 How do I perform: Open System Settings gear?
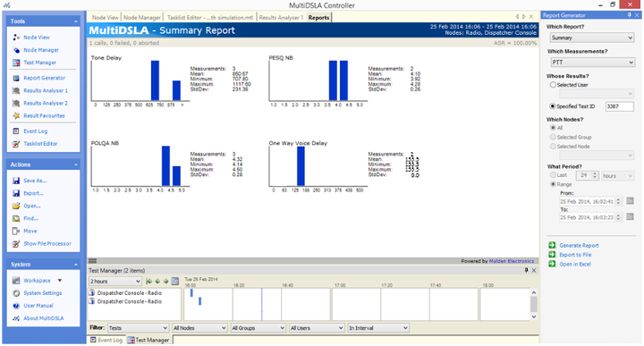click(16, 293)
